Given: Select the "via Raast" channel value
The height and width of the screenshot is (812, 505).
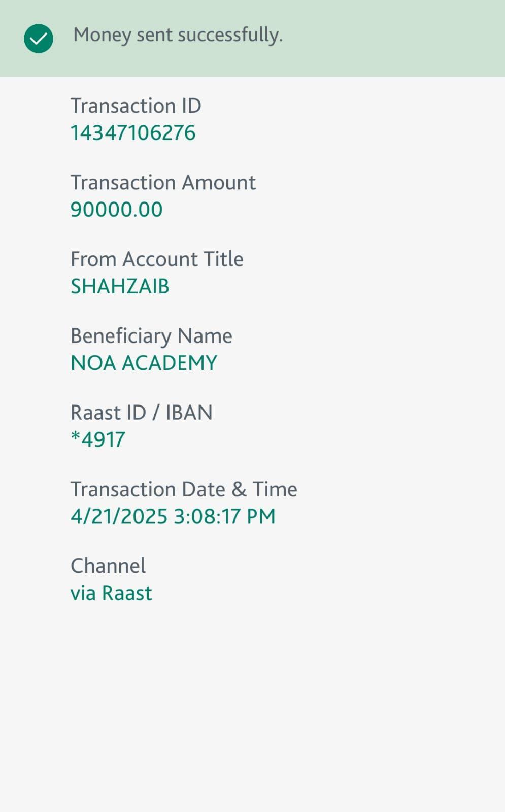Looking at the screenshot, I should point(111,593).
